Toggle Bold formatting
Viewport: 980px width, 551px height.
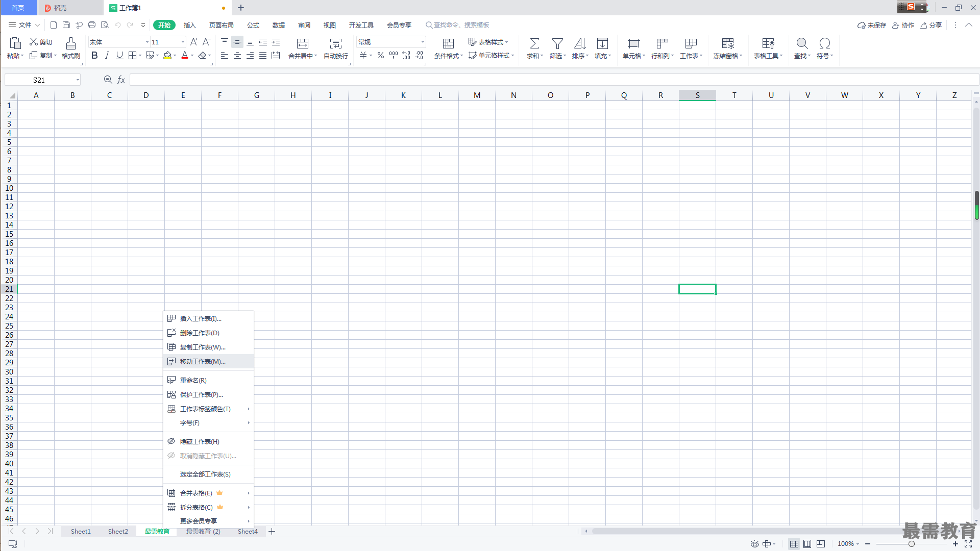94,56
